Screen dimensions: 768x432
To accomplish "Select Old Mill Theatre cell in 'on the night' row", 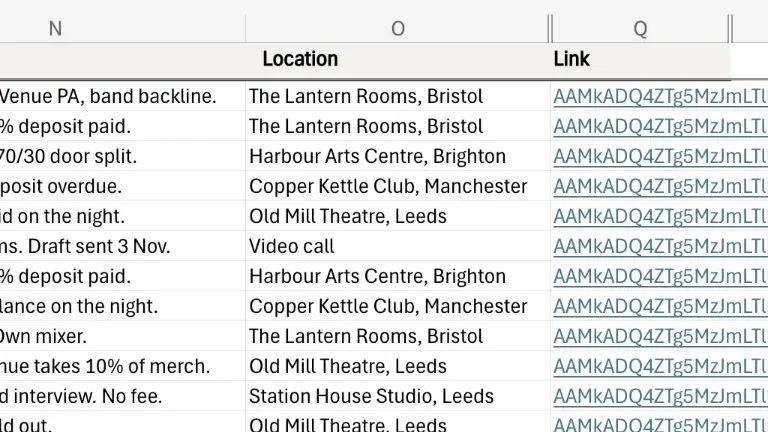I will pyautogui.click(x=398, y=216).
